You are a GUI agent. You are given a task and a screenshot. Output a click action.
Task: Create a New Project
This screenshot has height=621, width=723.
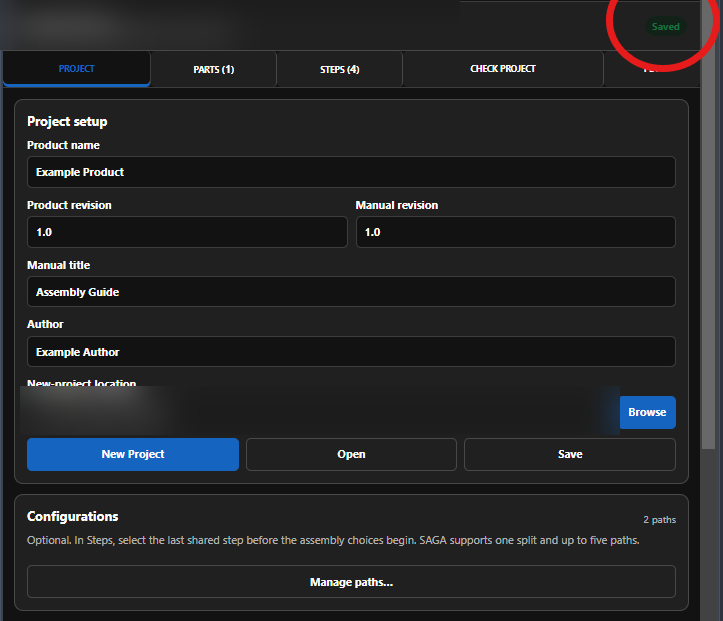click(133, 454)
